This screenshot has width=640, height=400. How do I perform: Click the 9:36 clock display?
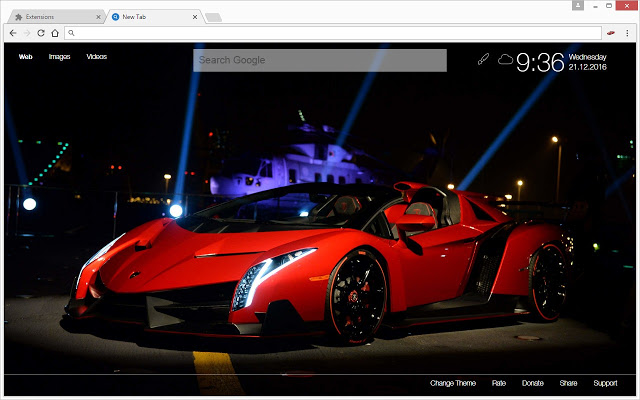coord(540,62)
